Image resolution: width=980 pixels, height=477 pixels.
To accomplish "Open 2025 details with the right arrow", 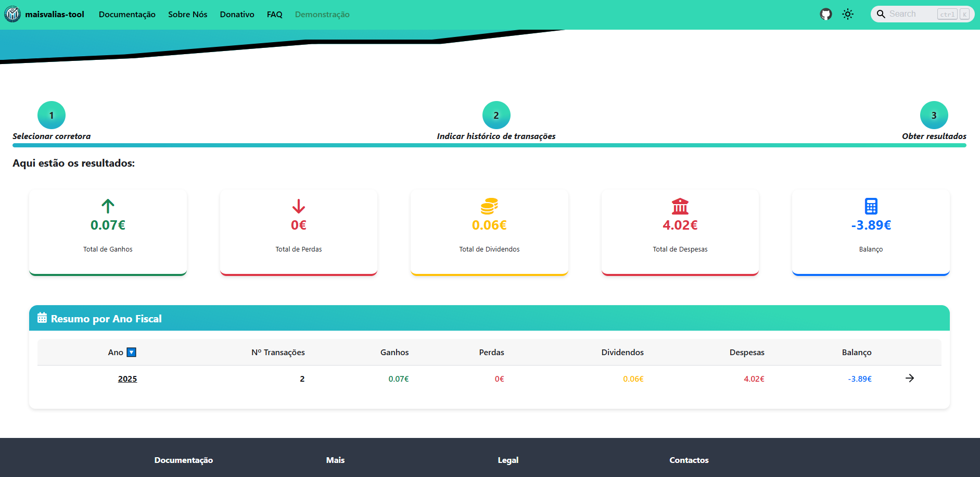I will tap(910, 378).
